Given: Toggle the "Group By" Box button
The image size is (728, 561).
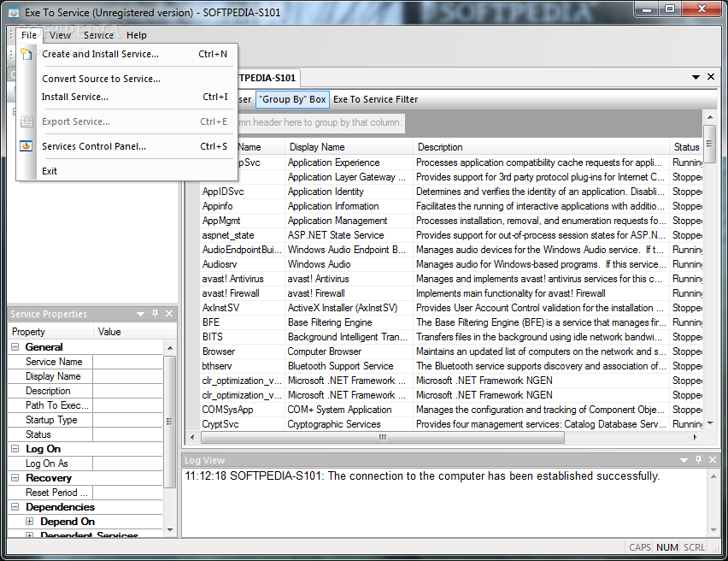Looking at the screenshot, I should coord(292,99).
